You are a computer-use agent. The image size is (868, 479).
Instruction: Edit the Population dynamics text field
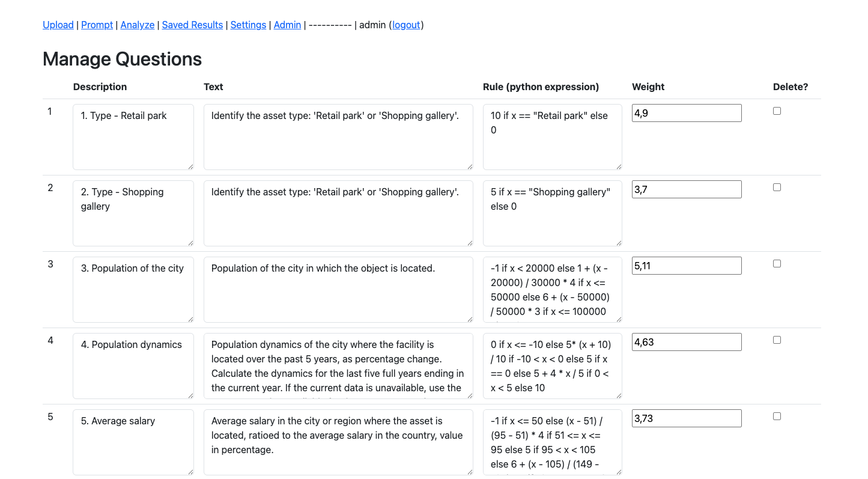click(x=338, y=366)
